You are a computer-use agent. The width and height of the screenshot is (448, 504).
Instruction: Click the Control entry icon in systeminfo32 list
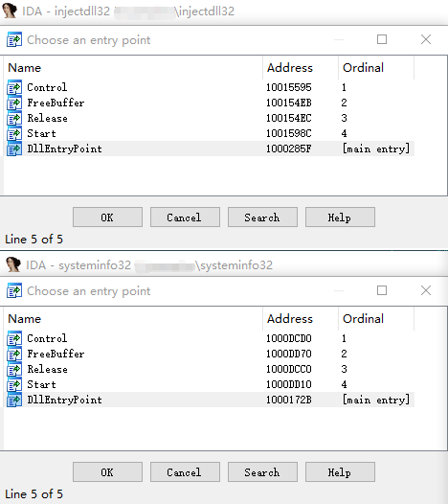click(x=14, y=338)
